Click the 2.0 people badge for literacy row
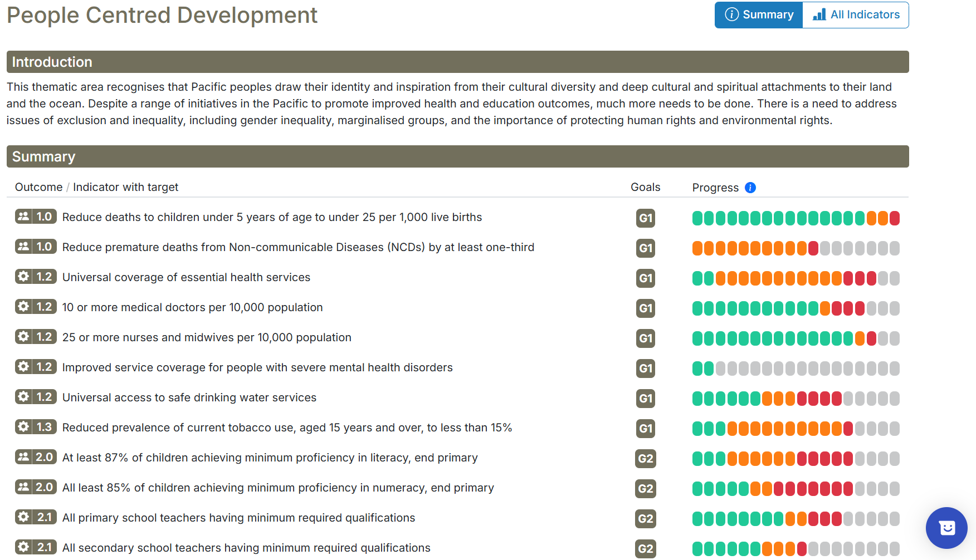The height and width of the screenshot is (560, 976). (x=36, y=457)
